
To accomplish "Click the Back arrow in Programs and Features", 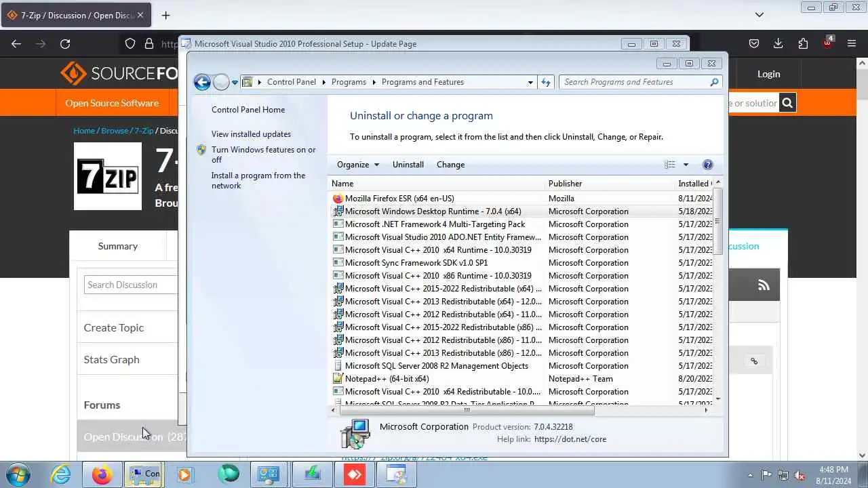I will tap(202, 82).
